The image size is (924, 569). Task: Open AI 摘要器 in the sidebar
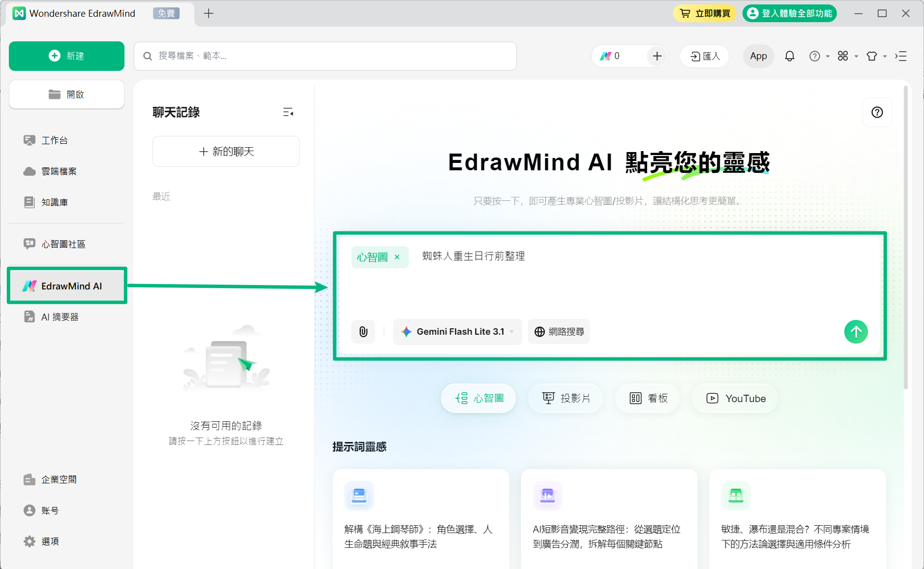pos(66,317)
